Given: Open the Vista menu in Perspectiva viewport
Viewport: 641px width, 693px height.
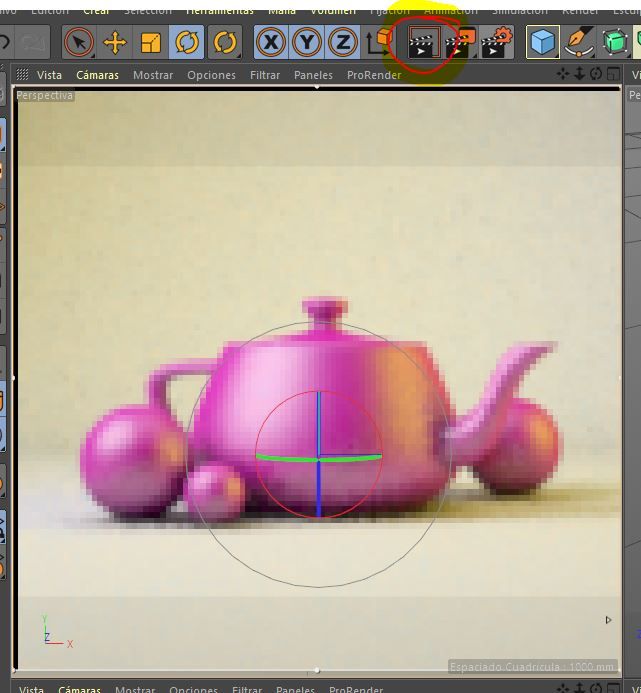Looking at the screenshot, I should (x=49, y=75).
